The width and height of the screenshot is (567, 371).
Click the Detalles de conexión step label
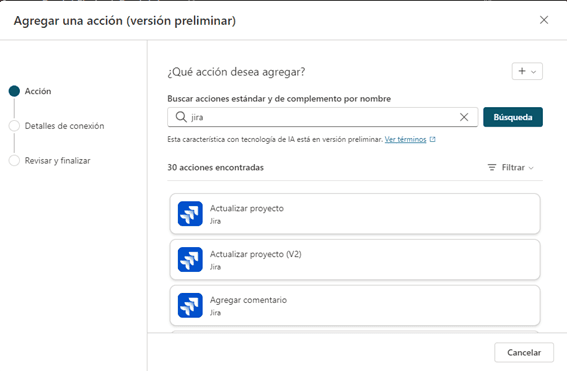[x=64, y=126]
